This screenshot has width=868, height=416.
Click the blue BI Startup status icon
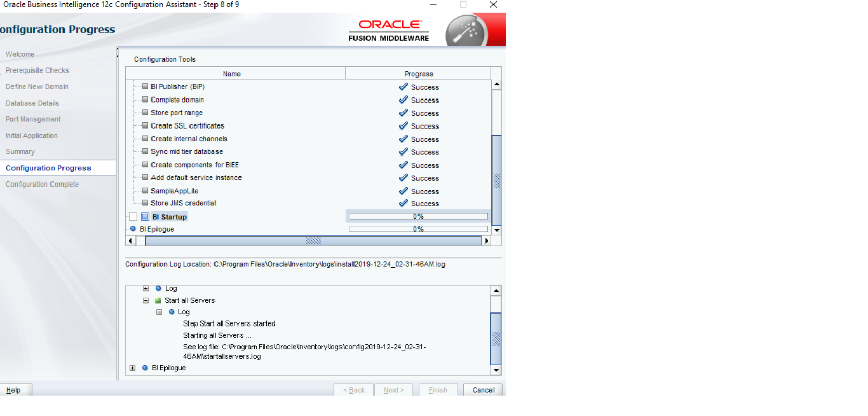point(145,217)
